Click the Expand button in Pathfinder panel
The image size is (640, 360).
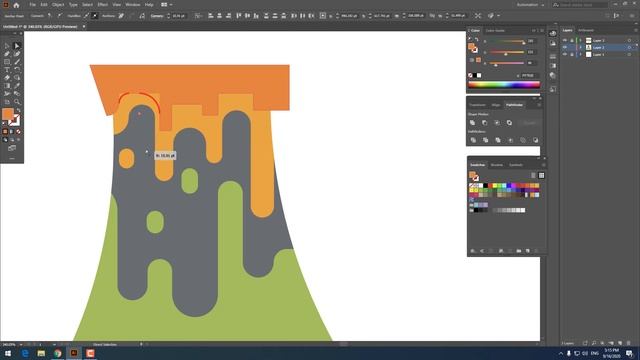point(529,122)
